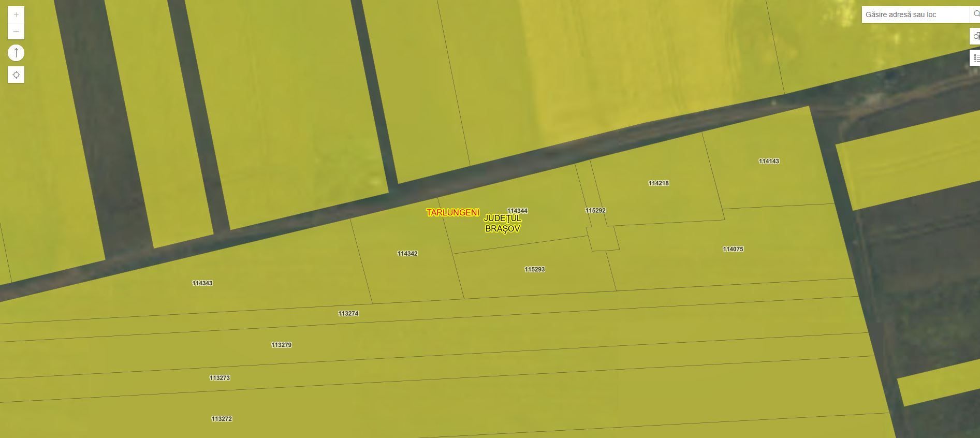The image size is (980, 438).
Task: Zoom in with the plus button
Action: (x=16, y=14)
